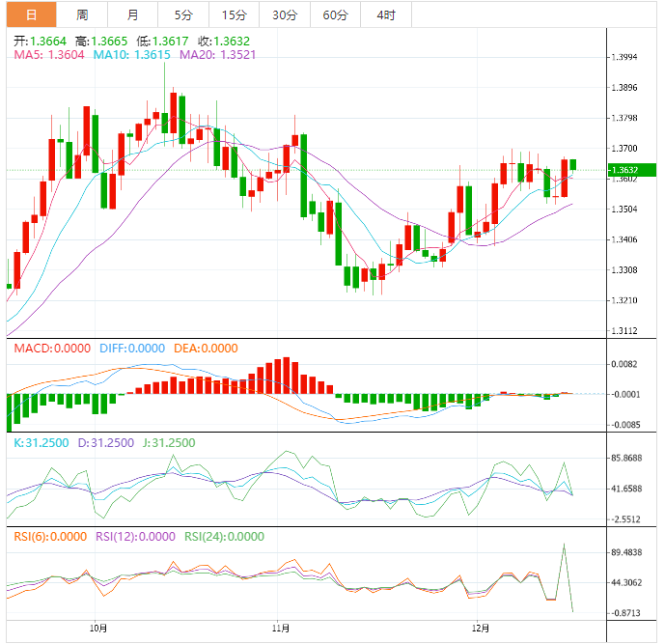
Task: Click the RSI(6) indicator label
Action: point(46,538)
